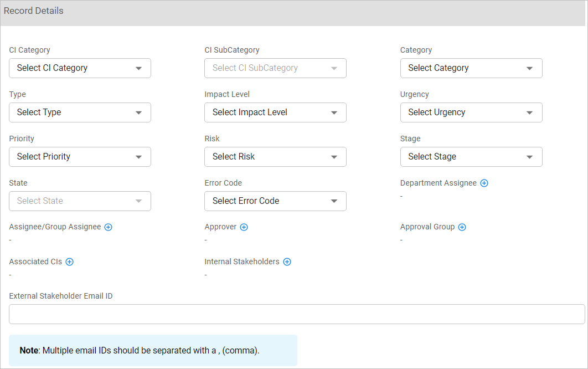Click the disabled Select State dropdown
The height and width of the screenshot is (369, 588).
pyautogui.click(x=80, y=201)
